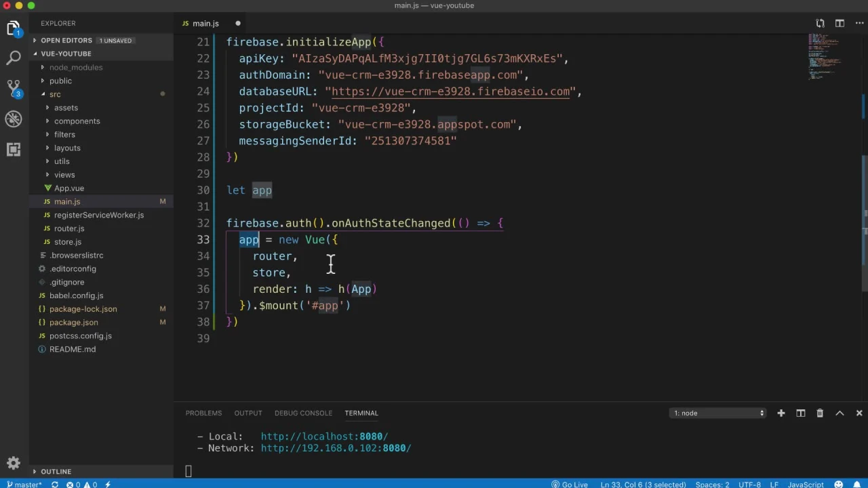Viewport: 868px width, 488px height.
Task: Expand the Outline section
Action: click(x=56, y=471)
